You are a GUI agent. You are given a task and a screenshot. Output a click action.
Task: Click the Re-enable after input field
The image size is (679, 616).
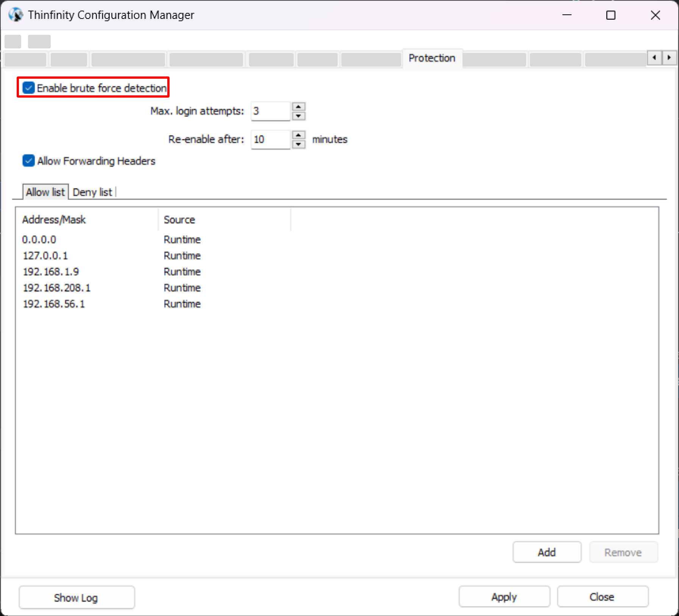click(271, 140)
